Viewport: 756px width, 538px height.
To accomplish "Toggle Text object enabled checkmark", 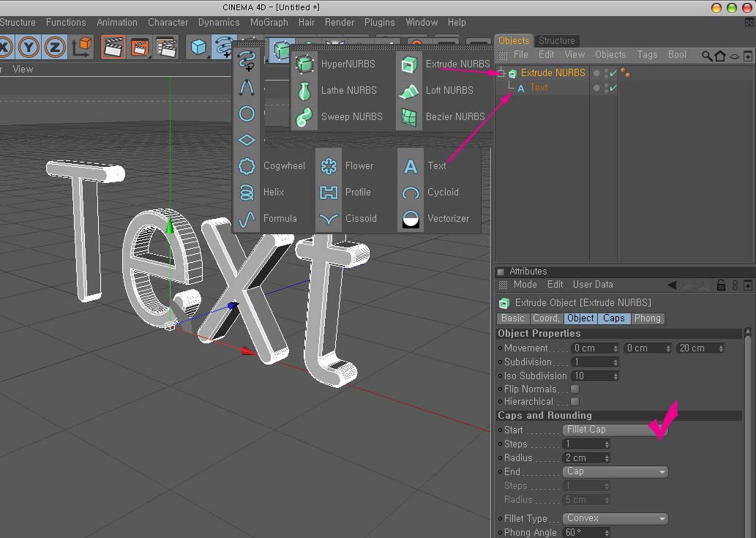I will coord(613,88).
